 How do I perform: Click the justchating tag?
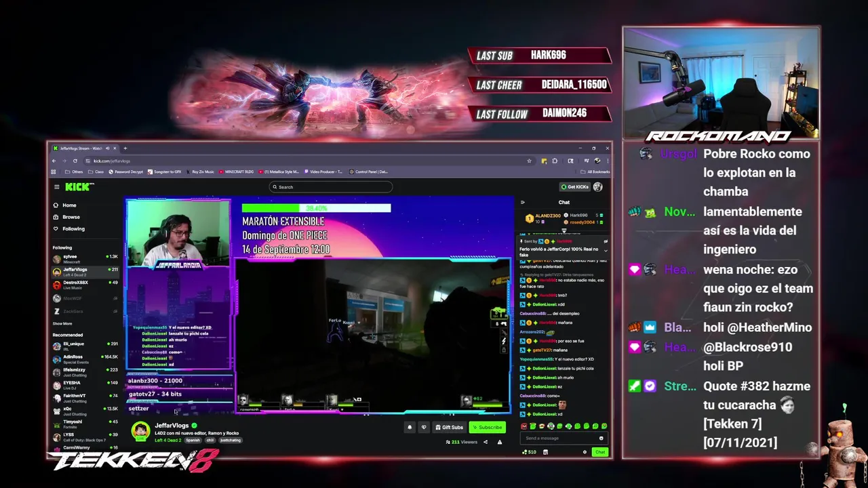231,440
